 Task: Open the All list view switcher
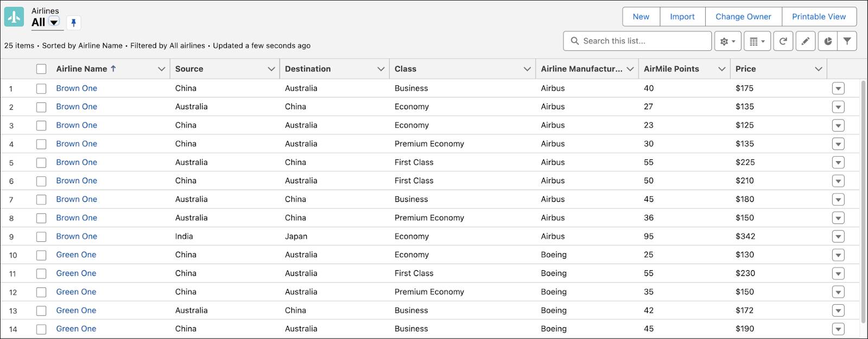pos(54,22)
